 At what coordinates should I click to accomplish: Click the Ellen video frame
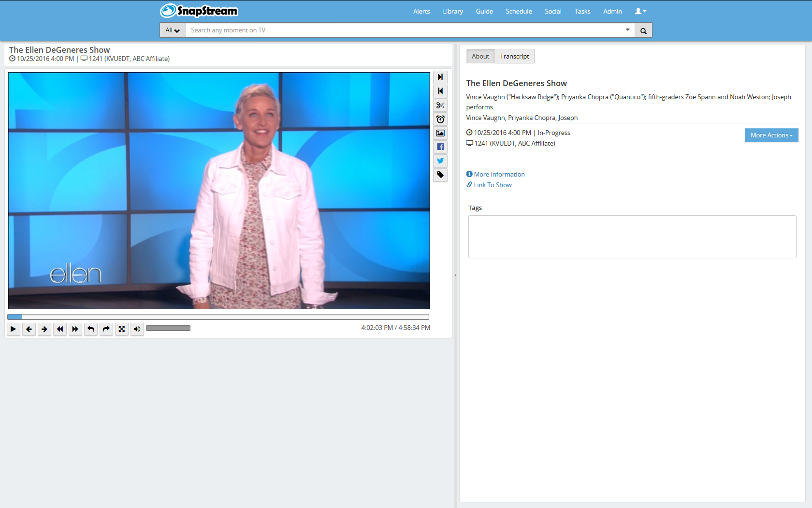click(219, 191)
